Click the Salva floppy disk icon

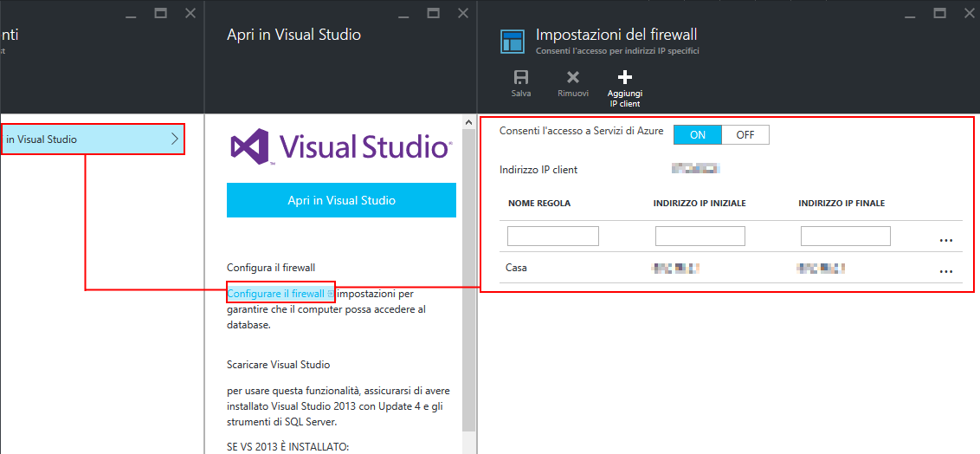click(520, 77)
